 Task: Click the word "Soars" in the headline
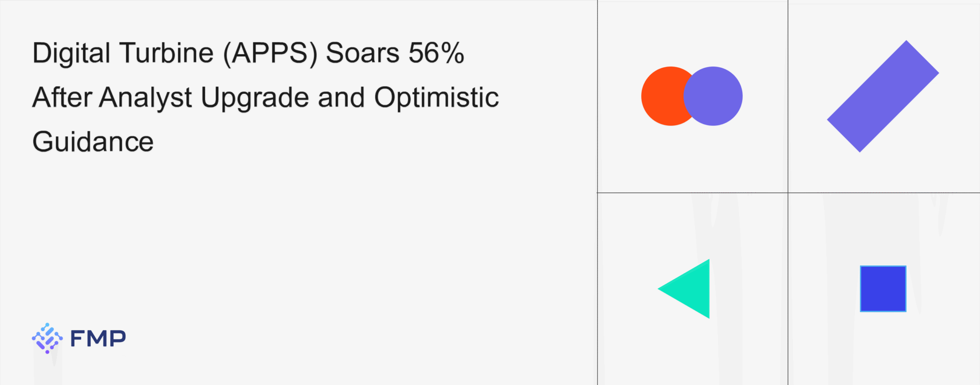pos(362,53)
